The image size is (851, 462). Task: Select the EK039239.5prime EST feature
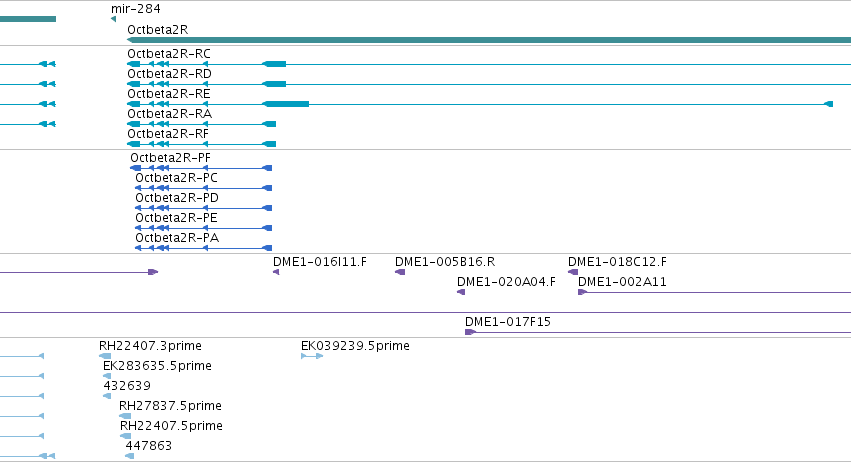click(312, 356)
